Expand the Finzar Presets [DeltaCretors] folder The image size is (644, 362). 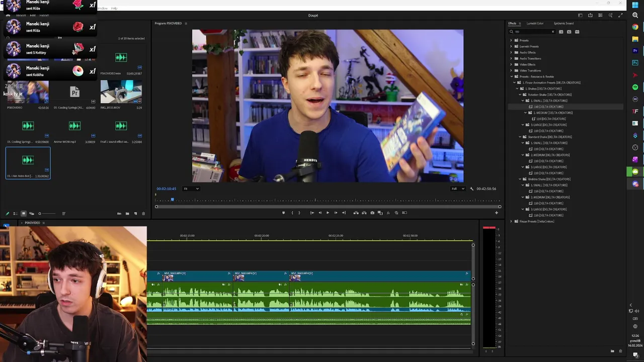click(511, 221)
